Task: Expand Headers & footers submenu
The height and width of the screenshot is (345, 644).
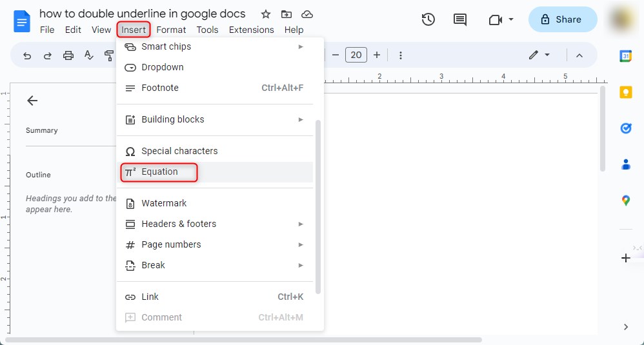Action: (x=214, y=224)
